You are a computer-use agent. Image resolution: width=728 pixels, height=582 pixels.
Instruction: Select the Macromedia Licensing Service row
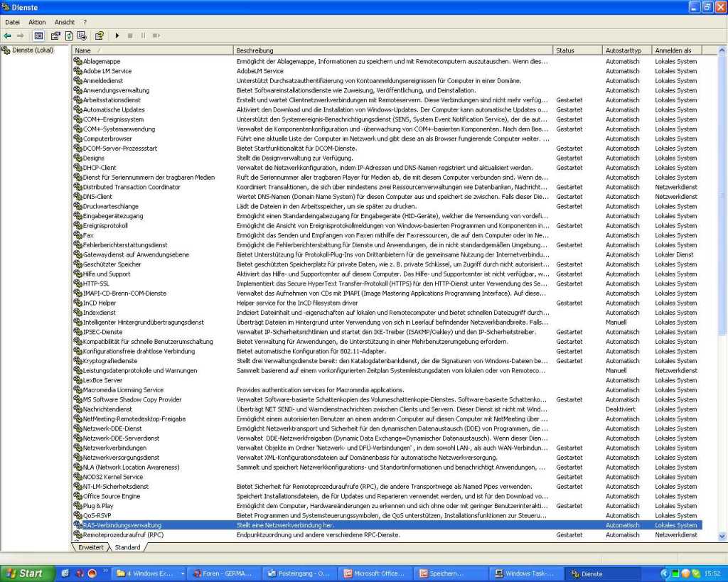tap(387, 390)
